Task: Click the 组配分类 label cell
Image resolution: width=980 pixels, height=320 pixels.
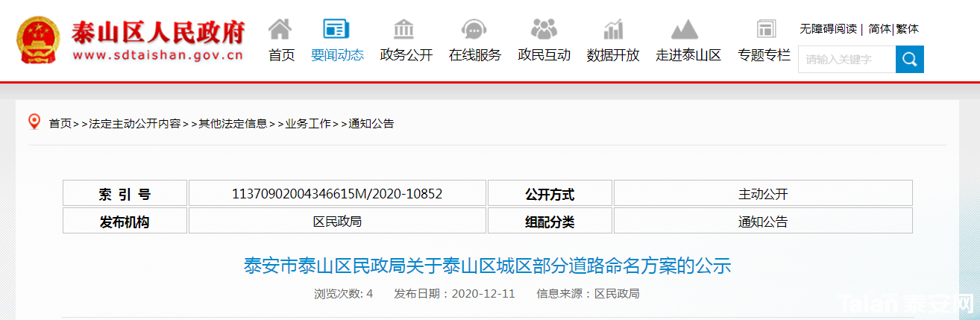Action: 550,221
